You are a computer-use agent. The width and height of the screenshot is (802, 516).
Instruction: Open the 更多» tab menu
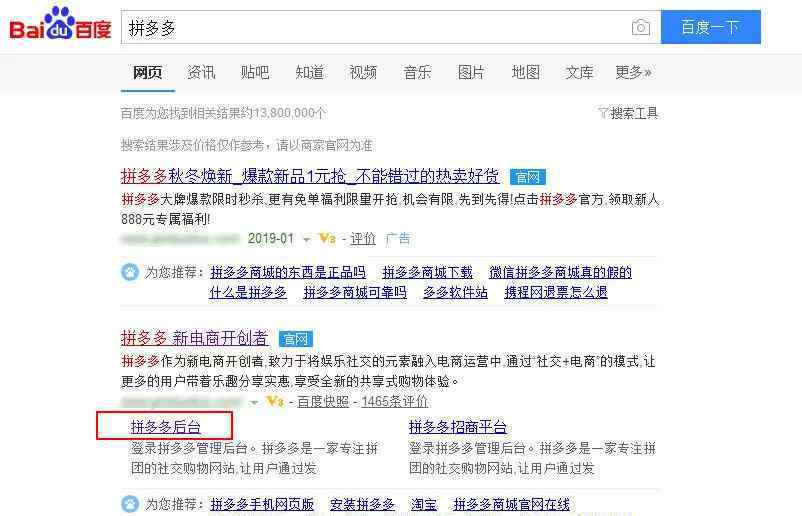[633, 73]
